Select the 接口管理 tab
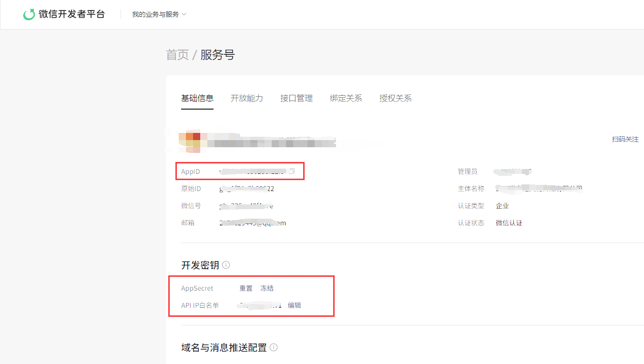 point(296,98)
